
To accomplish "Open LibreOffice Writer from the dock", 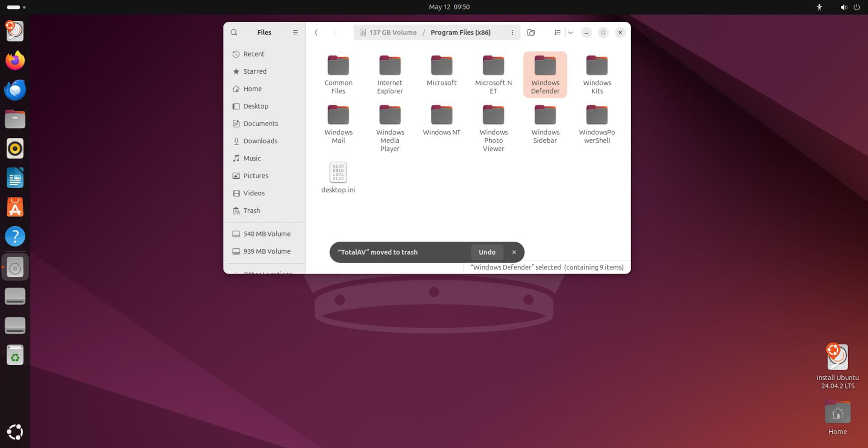I will coord(15,178).
